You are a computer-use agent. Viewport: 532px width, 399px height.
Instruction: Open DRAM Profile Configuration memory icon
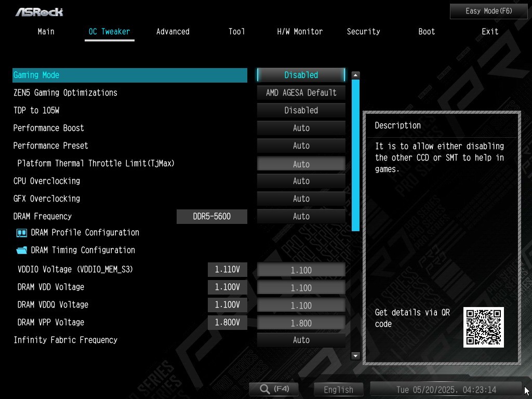click(22, 233)
